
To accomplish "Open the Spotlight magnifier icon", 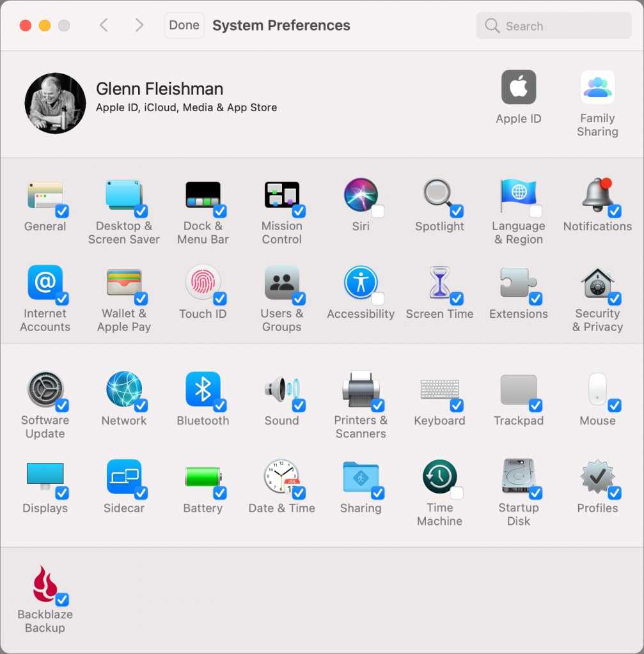I will tap(438, 194).
